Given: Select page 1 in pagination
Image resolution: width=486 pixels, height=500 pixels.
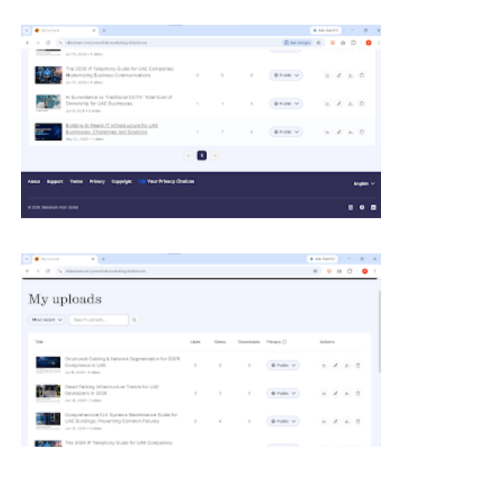Looking at the screenshot, I should pos(202,156).
